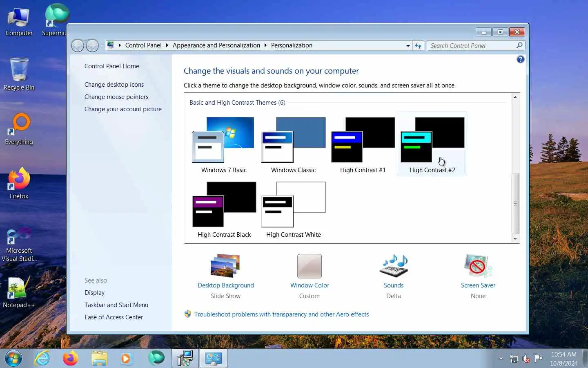The height and width of the screenshot is (368, 588).
Task: Click the Control Panel breadcrumb segment
Action: pos(143,45)
